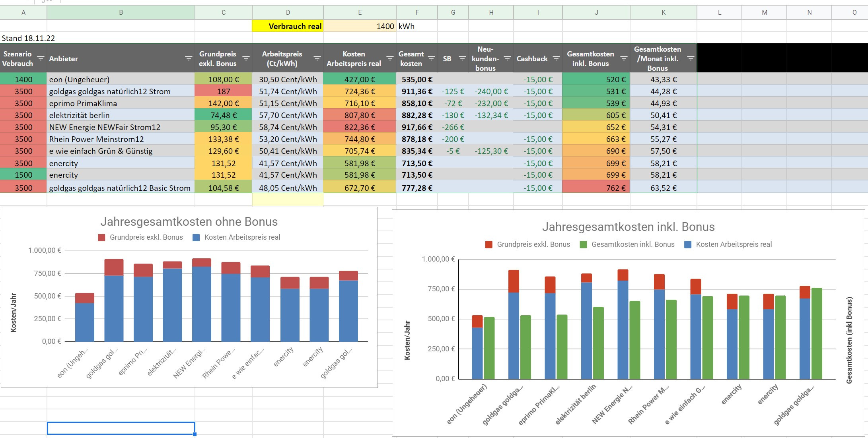This screenshot has height=438, width=868.
Task: Open the Anbieter column filter icon
Action: (x=189, y=58)
